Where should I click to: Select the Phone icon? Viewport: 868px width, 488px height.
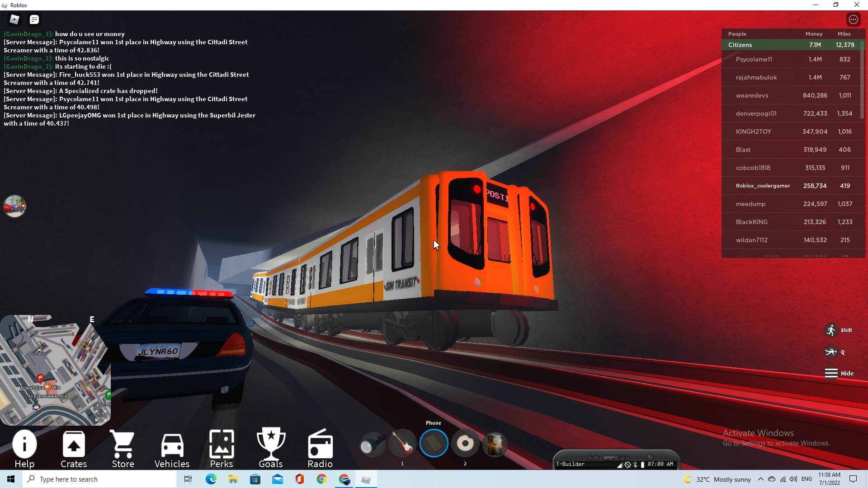(434, 443)
